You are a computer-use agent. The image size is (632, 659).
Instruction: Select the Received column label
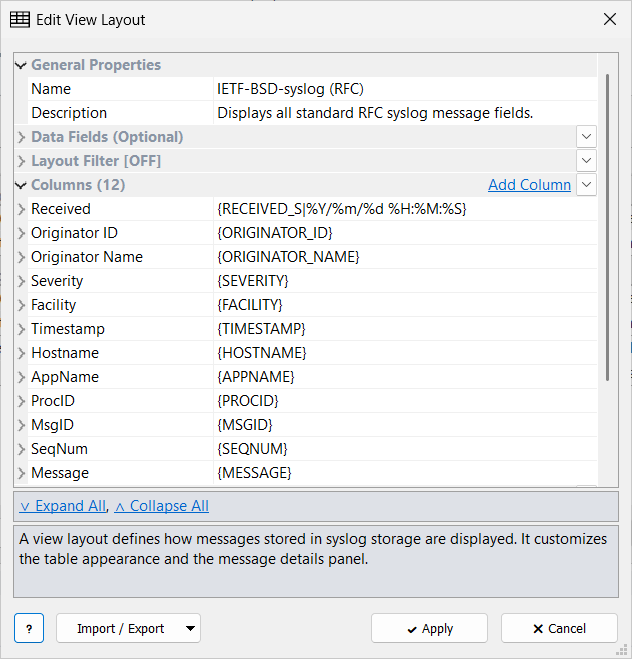61,209
